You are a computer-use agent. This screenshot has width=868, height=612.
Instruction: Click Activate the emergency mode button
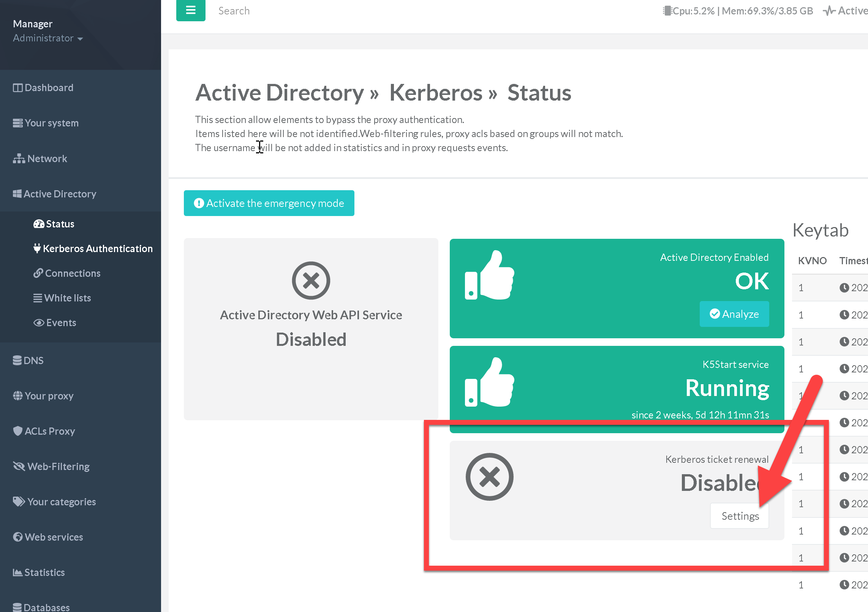(269, 203)
